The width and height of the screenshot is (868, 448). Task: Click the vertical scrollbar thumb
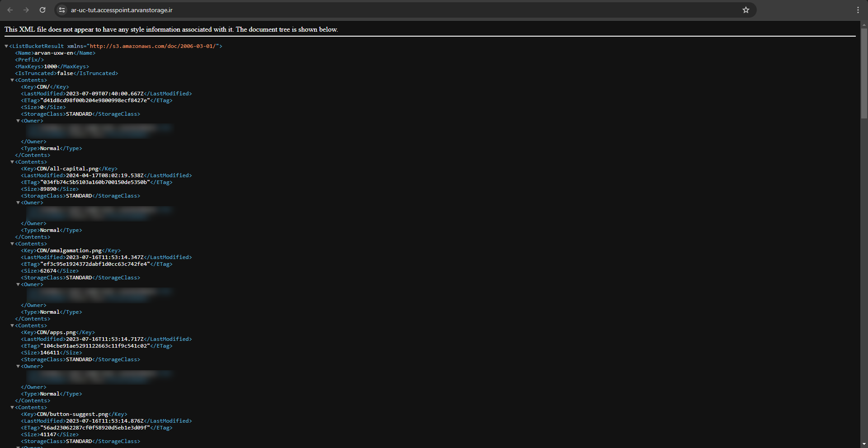click(x=864, y=72)
